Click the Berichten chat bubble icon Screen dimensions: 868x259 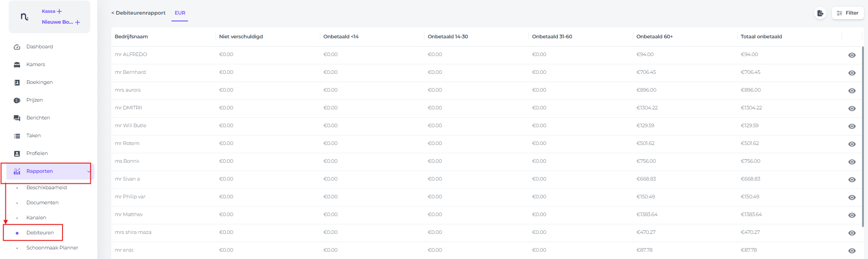(x=17, y=118)
